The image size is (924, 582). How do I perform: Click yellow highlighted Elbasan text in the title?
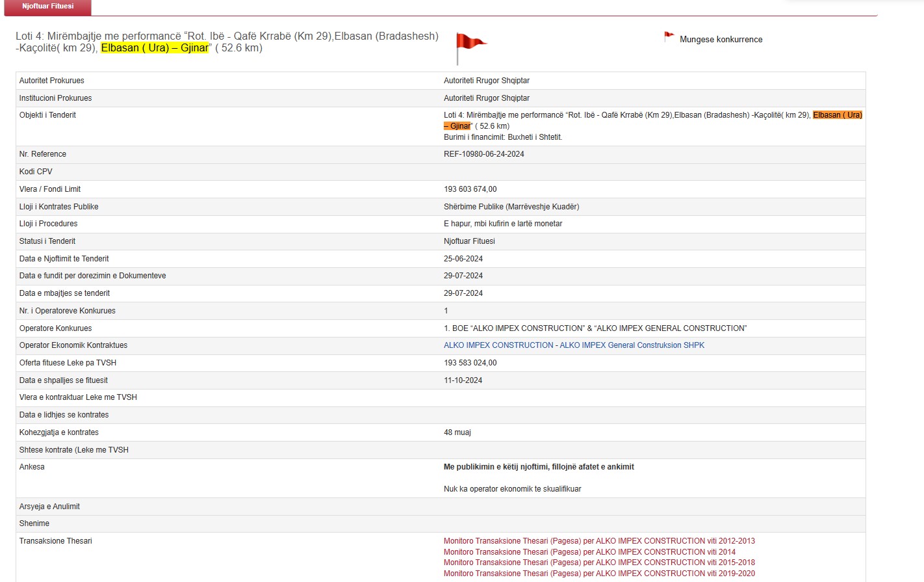(155, 48)
